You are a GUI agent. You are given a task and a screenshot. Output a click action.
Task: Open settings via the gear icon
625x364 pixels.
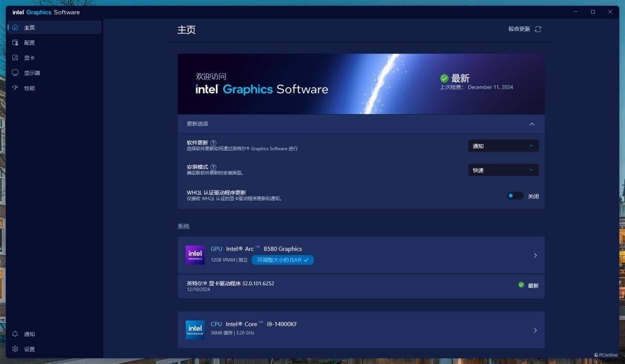(x=15, y=349)
